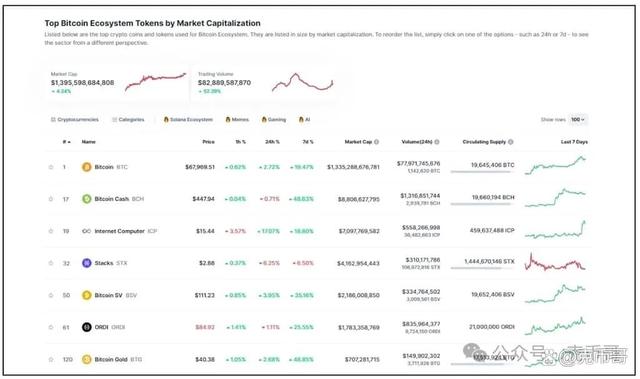
Task: Click the Internet Computer infinity logo
Action: (x=87, y=231)
